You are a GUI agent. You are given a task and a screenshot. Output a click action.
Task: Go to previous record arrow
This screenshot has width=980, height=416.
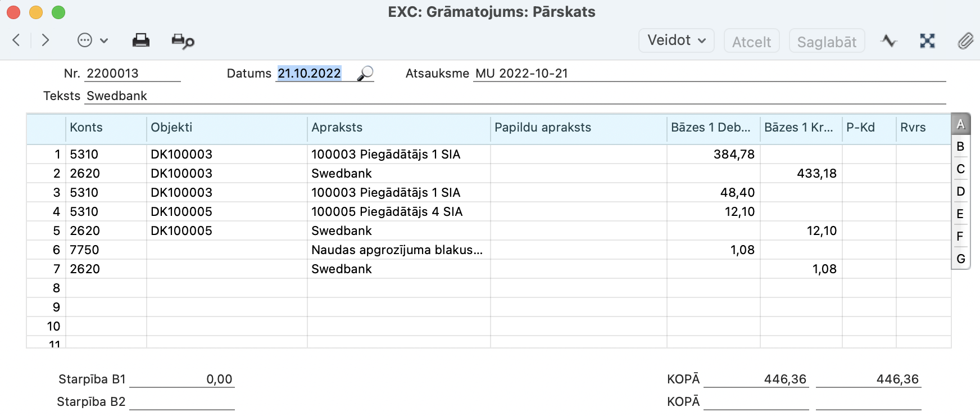coord(16,40)
